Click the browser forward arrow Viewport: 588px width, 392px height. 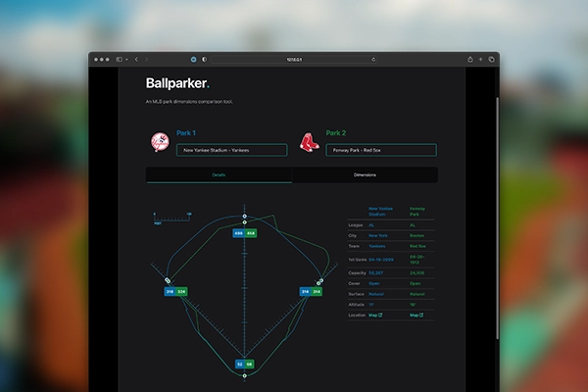click(147, 59)
